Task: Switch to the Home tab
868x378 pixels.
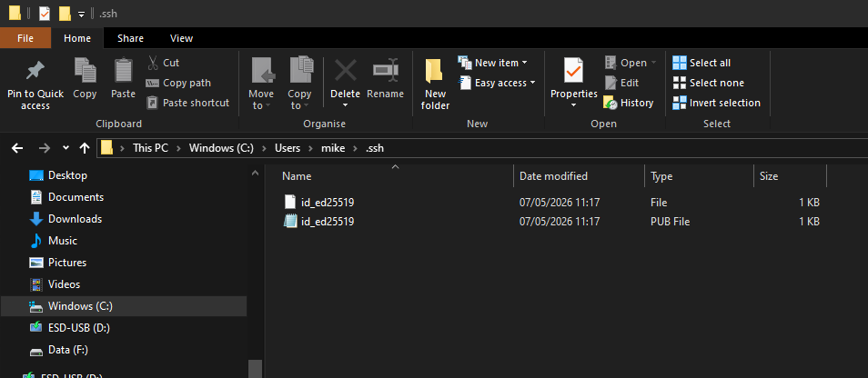Action: [77, 38]
